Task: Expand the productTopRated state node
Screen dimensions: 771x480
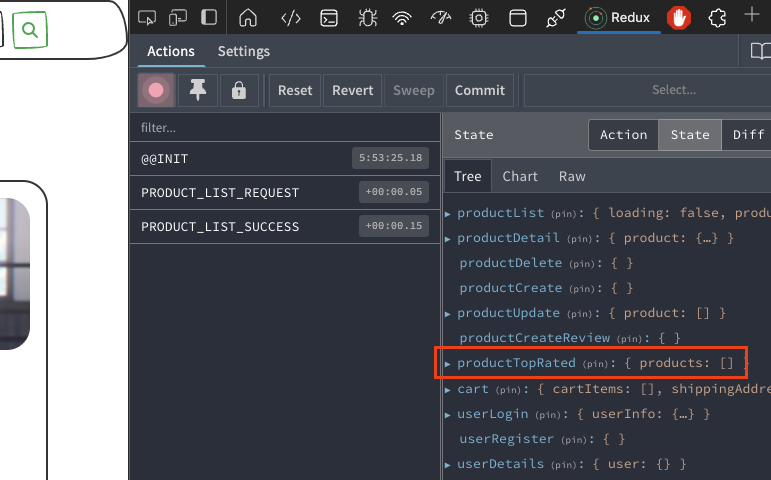Action: tap(448, 364)
